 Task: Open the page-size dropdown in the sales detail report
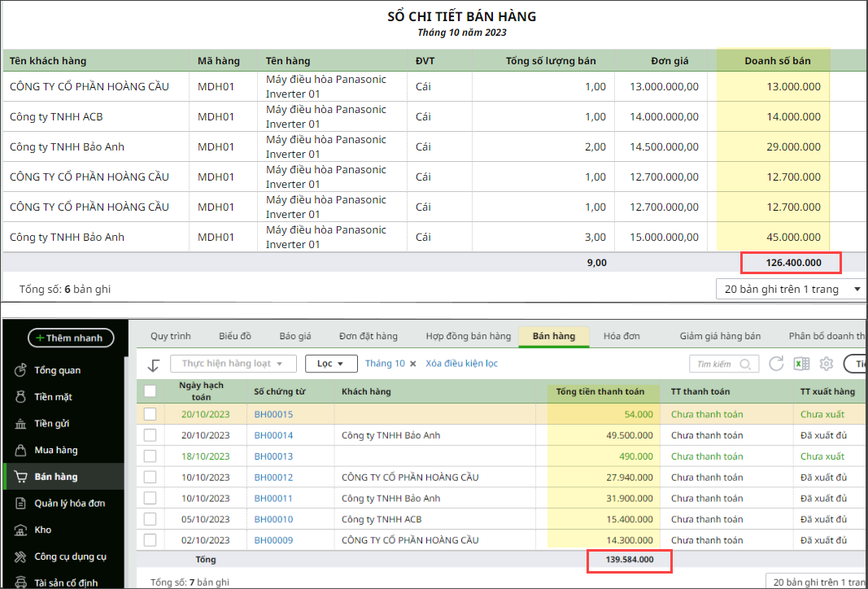(791, 289)
